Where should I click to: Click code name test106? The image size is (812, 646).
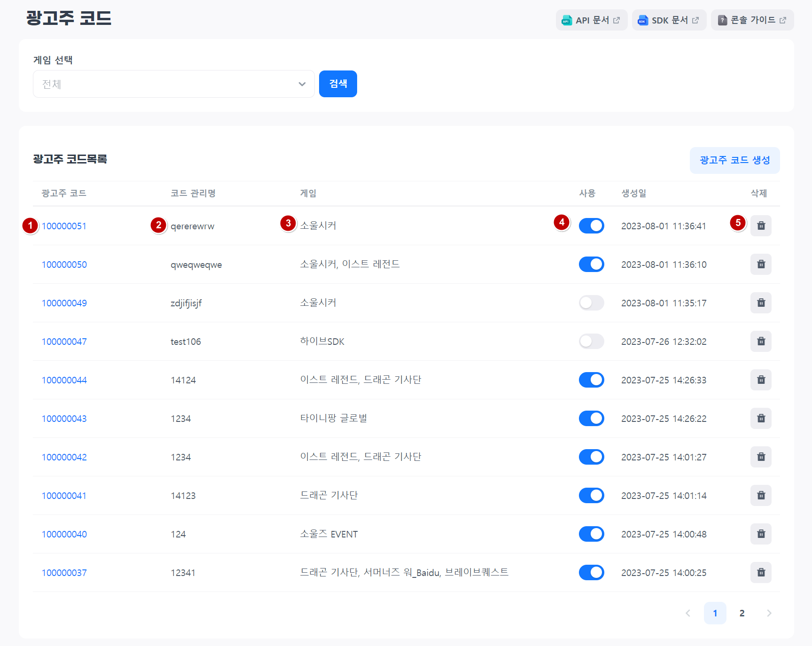coord(186,342)
